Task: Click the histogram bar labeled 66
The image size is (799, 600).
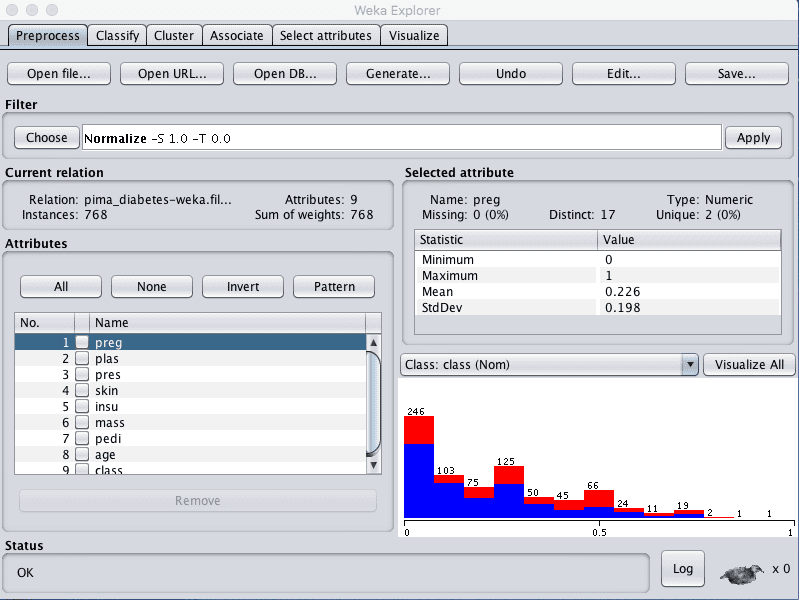Action: tap(599, 504)
